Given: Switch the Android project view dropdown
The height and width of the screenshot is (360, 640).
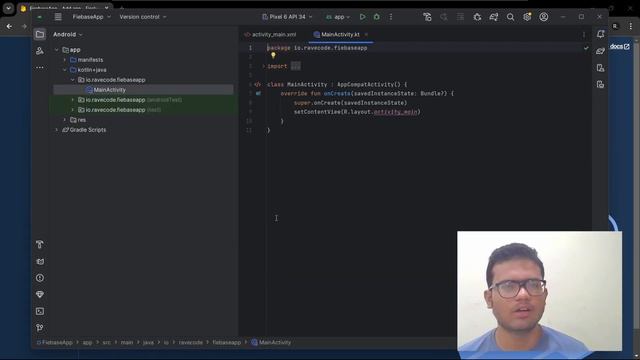Looking at the screenshot, I should 68,34.
